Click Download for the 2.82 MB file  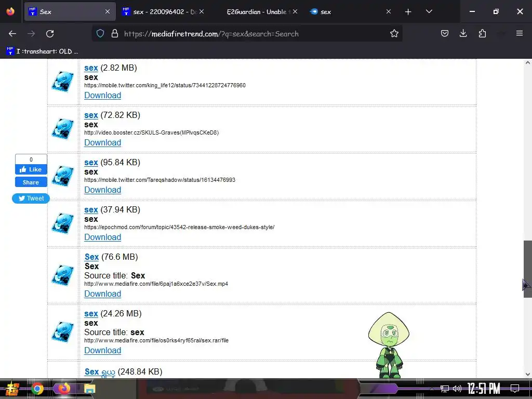102,96
